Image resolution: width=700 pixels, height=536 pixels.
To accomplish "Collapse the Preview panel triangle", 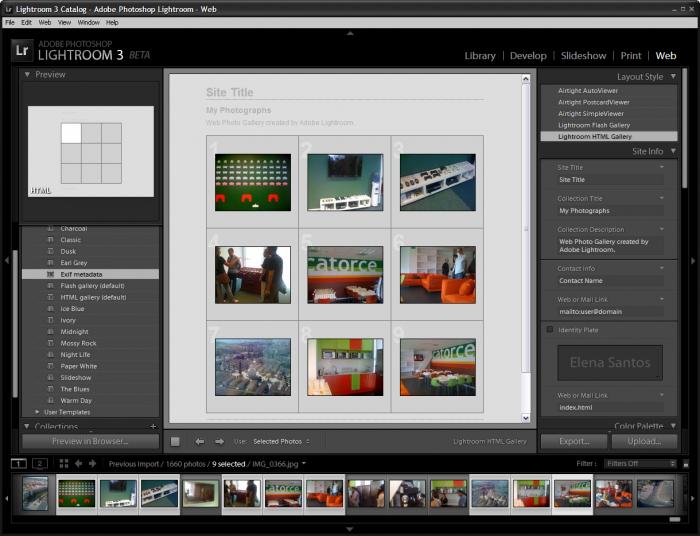I will click(x=27, y=75).
